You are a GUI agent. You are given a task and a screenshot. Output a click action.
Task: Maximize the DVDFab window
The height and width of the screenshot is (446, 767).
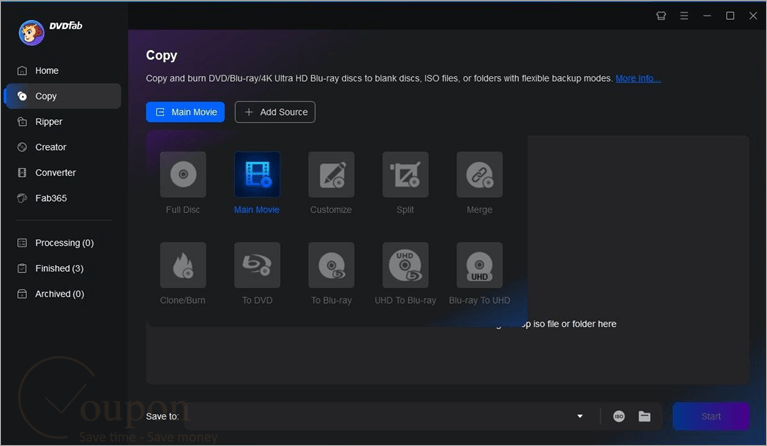click(730, 16)
